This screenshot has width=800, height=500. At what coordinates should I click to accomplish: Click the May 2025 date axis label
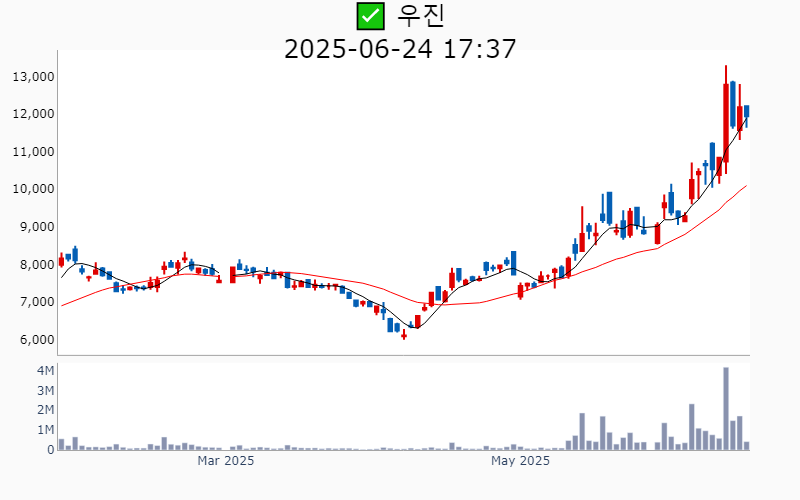click(x=520, y=461)
